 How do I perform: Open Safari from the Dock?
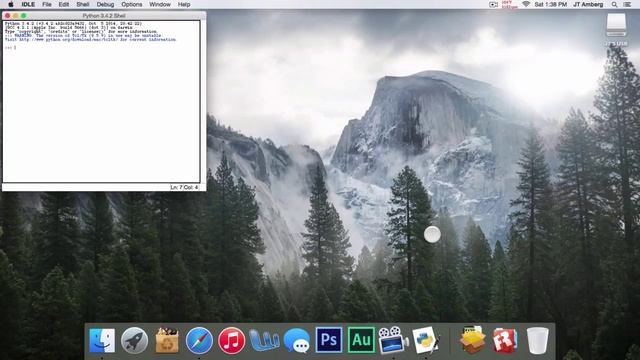tap(199, 340)
